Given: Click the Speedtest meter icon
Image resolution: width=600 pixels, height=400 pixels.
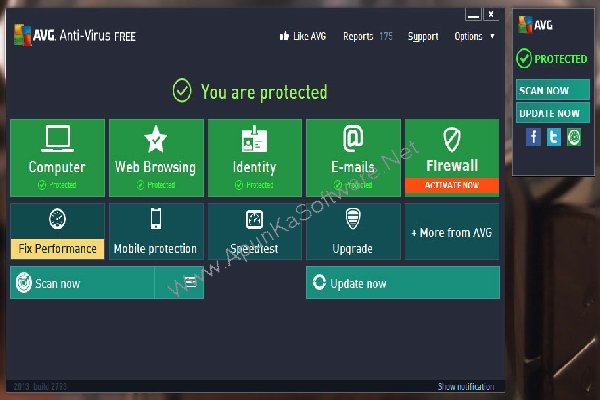Looking at the screenshot, I should tap(254, 219).
